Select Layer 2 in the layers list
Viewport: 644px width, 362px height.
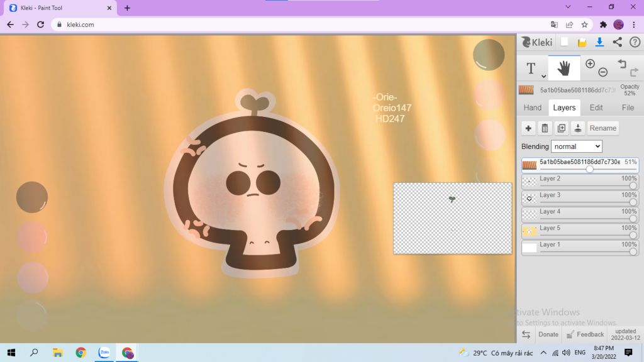(x=580, y=182)
